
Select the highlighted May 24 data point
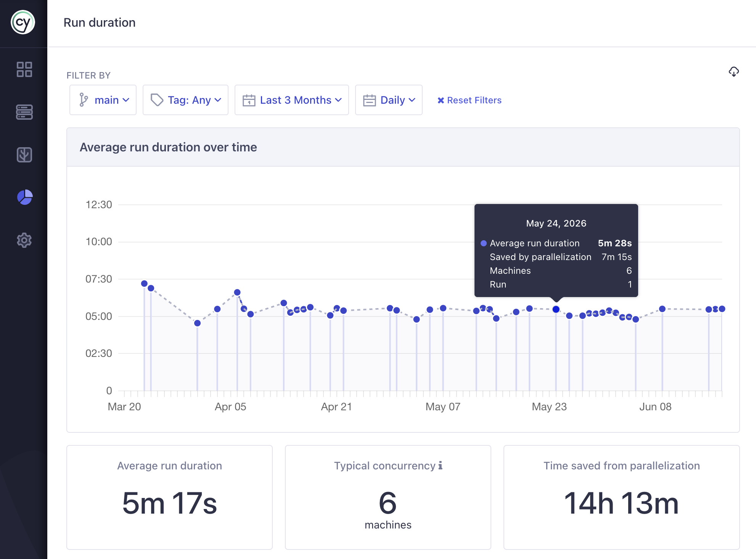pos(556,309)
